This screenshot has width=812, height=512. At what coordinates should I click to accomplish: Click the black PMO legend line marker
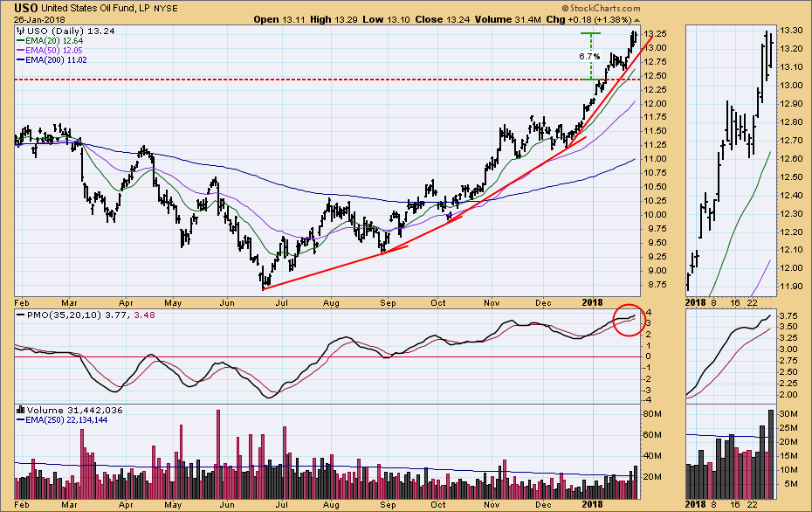[x=20, y=315]
